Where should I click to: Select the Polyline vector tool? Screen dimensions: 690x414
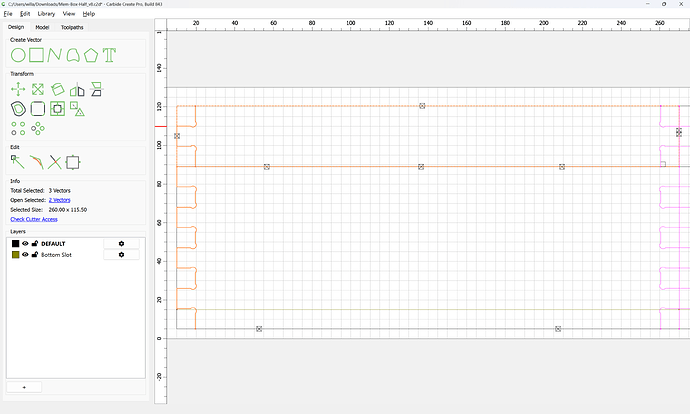(x=55, y=55)
